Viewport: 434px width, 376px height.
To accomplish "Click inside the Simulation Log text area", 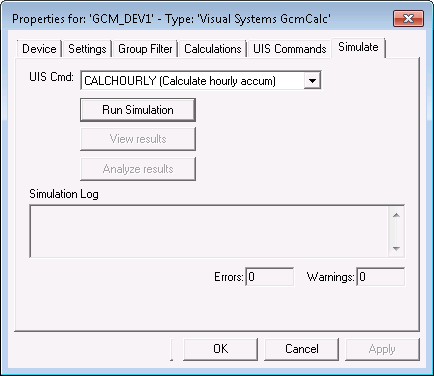I will click(x=209, y=231).
